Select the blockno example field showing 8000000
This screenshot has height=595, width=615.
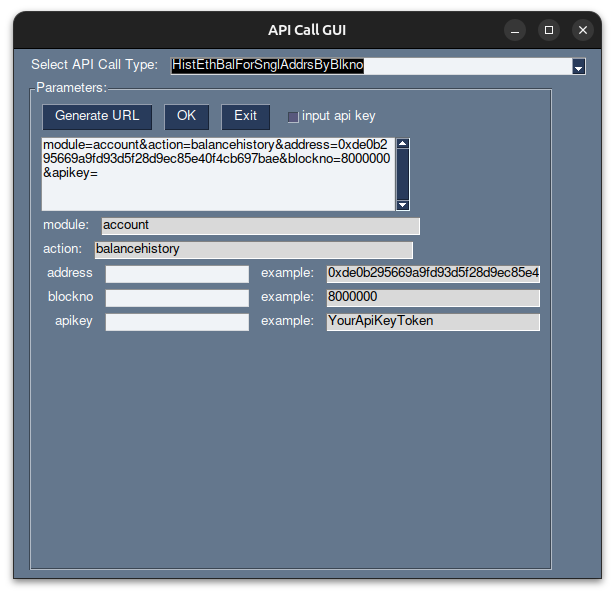tap(433, 298)
